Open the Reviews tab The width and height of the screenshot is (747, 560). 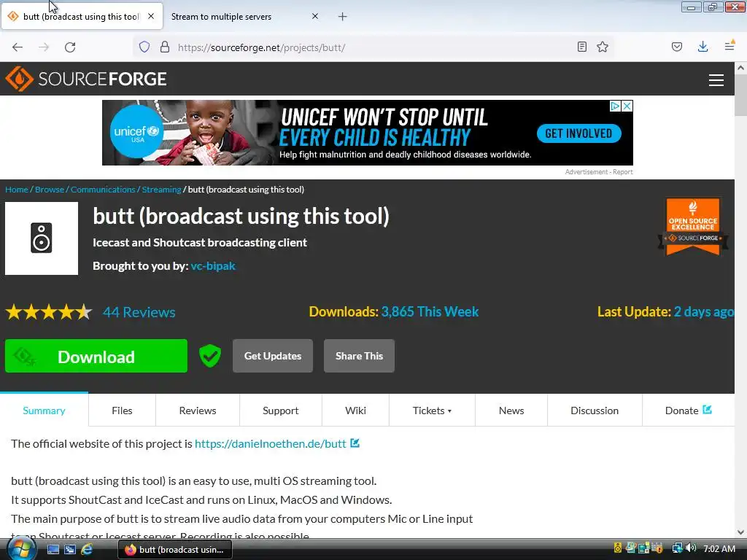pos(197,411)
